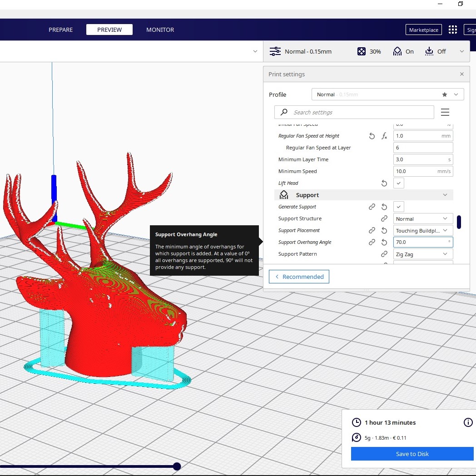Click the Save to Disk button
This screenshot has height=476, width=476.
[412, 454]
